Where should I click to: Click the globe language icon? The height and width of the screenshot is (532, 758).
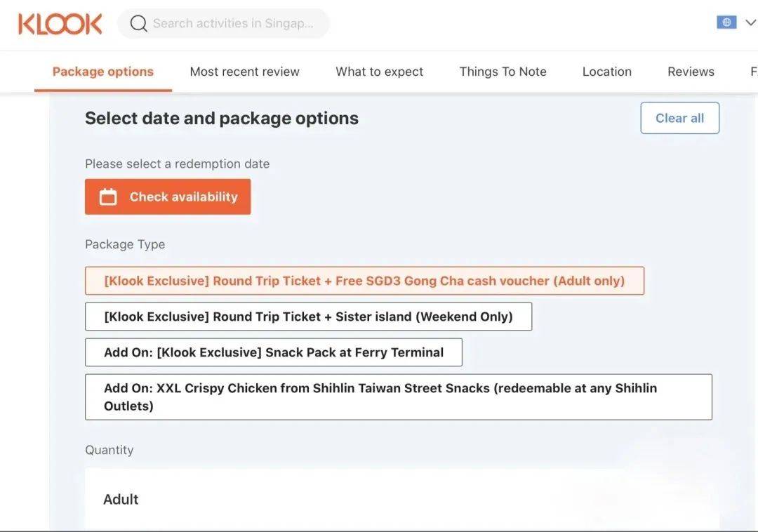click(726, 22)
